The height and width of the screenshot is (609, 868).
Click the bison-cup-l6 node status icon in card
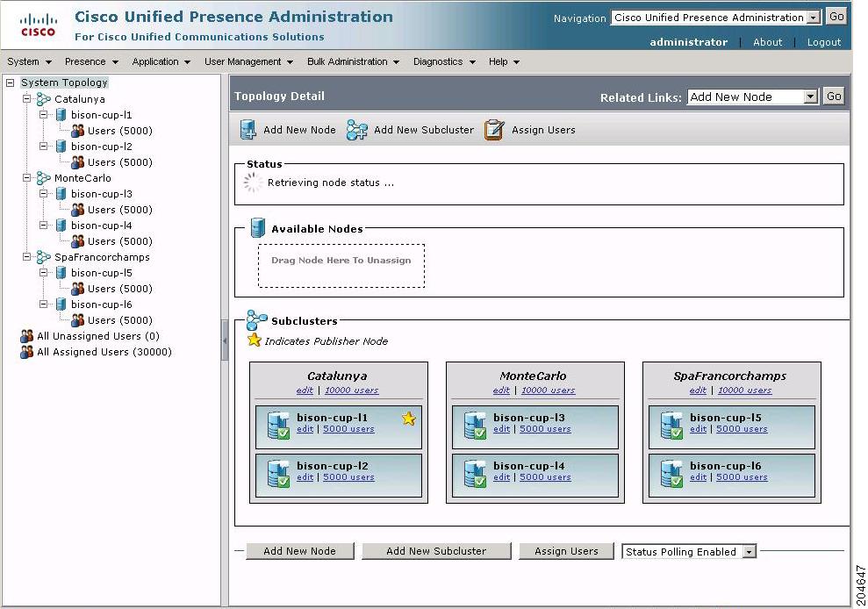671,474
